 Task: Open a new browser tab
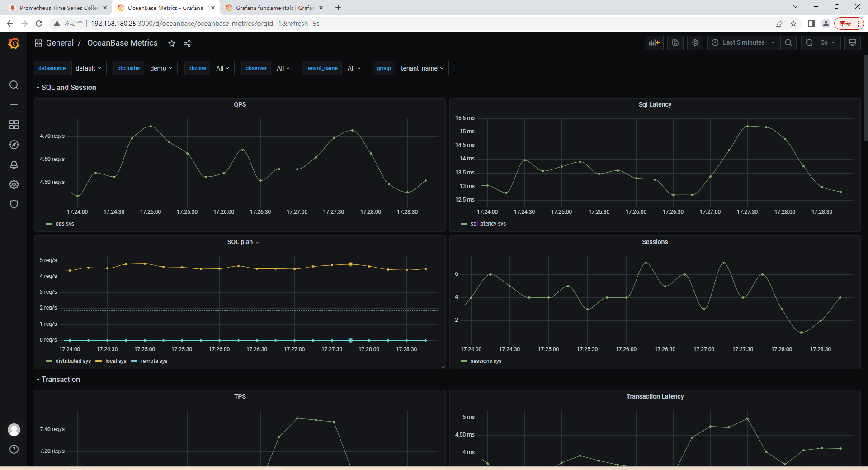(x=338, y=8)
